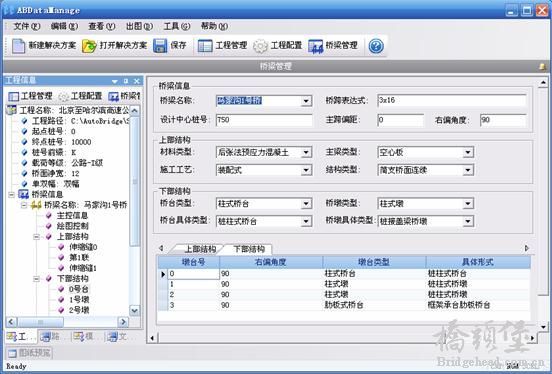Click the tab strip's right scroll arrow

(527, 248)
